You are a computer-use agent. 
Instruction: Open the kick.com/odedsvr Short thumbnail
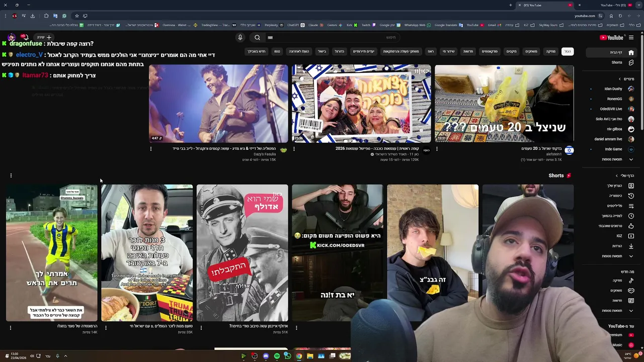coord(337,253)
